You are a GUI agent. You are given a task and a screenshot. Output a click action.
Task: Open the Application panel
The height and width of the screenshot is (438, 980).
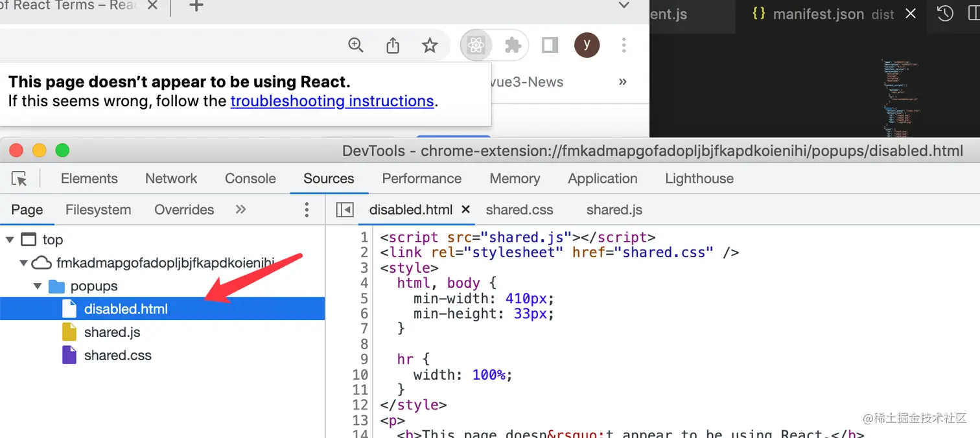(x=603, y=179)
